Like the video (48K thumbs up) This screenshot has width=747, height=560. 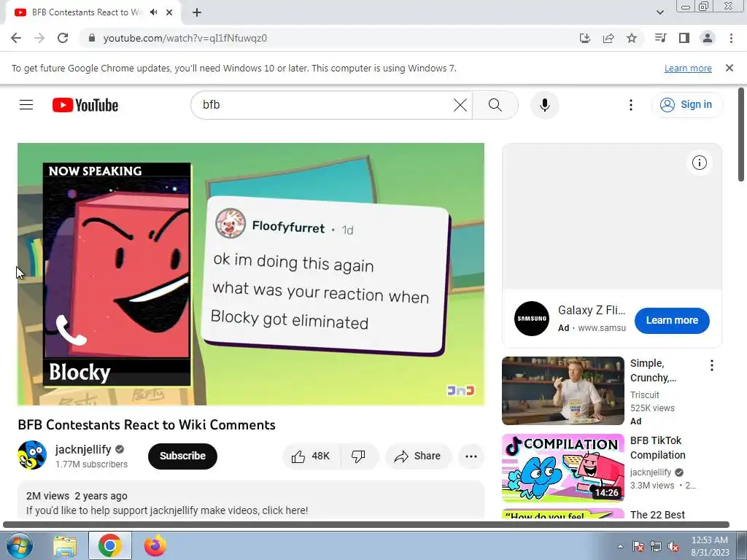311,456
